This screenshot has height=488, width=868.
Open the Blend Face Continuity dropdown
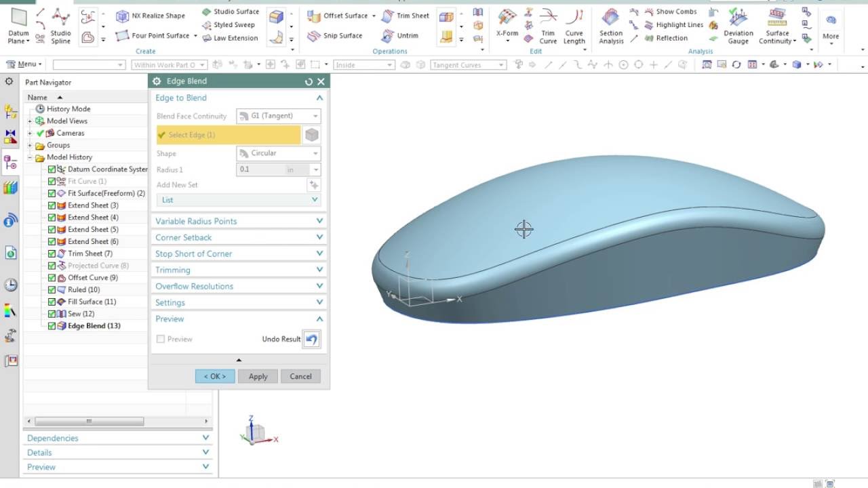278,116
